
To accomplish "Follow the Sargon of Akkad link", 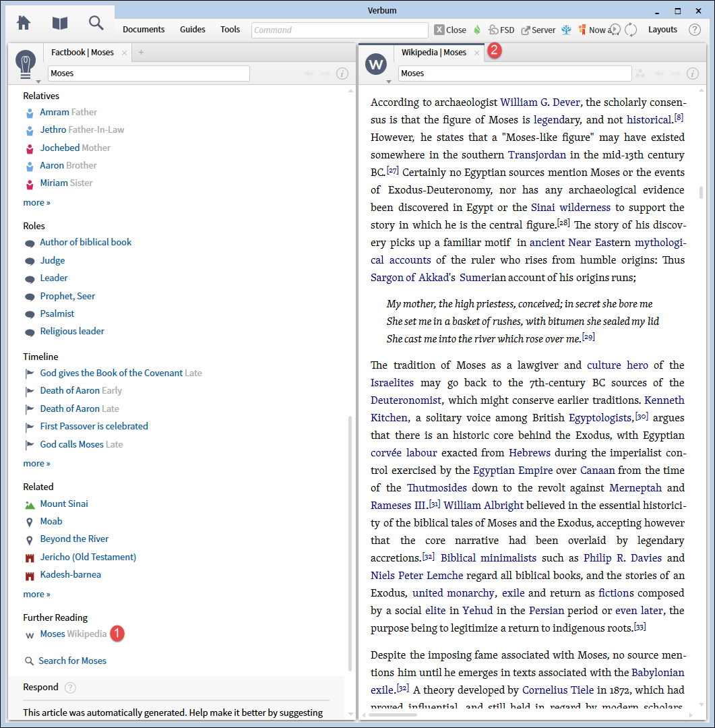I will click(410, 278).
